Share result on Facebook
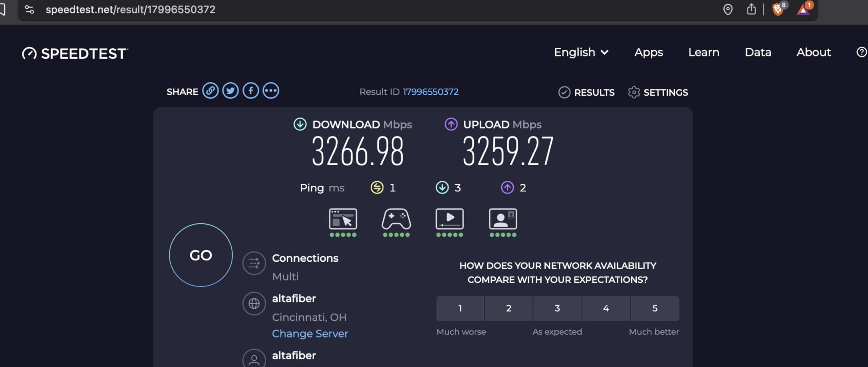This screenshot has height=367, width=868. click(x=251, y=91)
